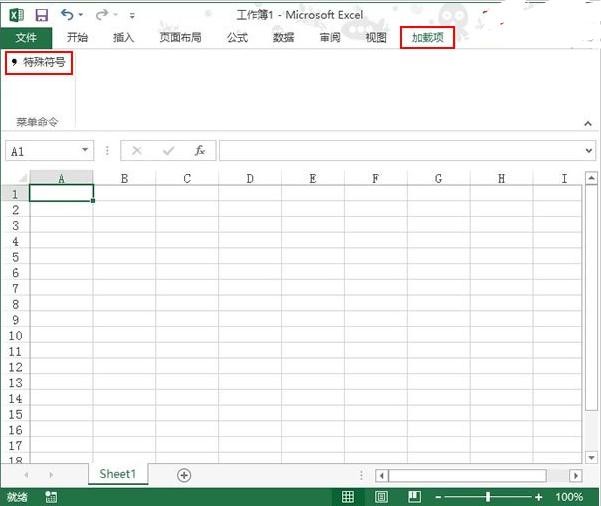Image resolution: width=601 pixels, height=506 pixels.
Task: Expand the formula bar
Action: point(589,151)
